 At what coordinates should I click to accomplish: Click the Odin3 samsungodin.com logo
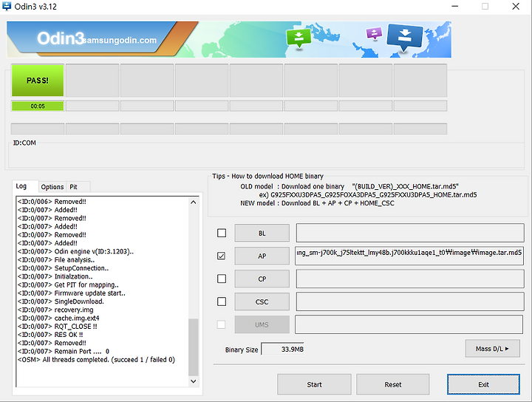coord(97,39)
